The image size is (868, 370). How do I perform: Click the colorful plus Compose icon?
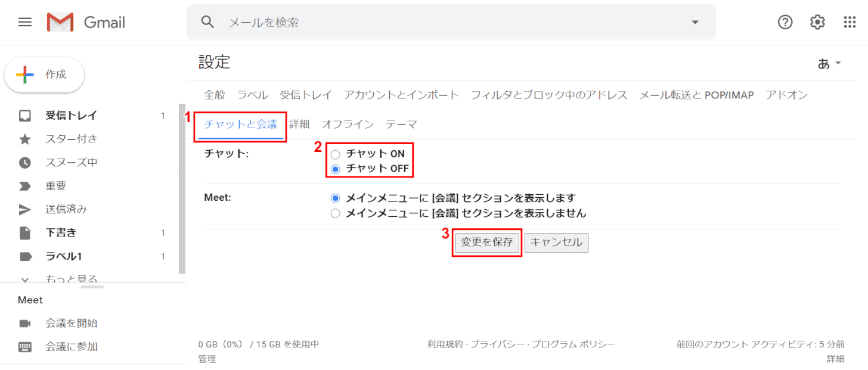(25, 75)
